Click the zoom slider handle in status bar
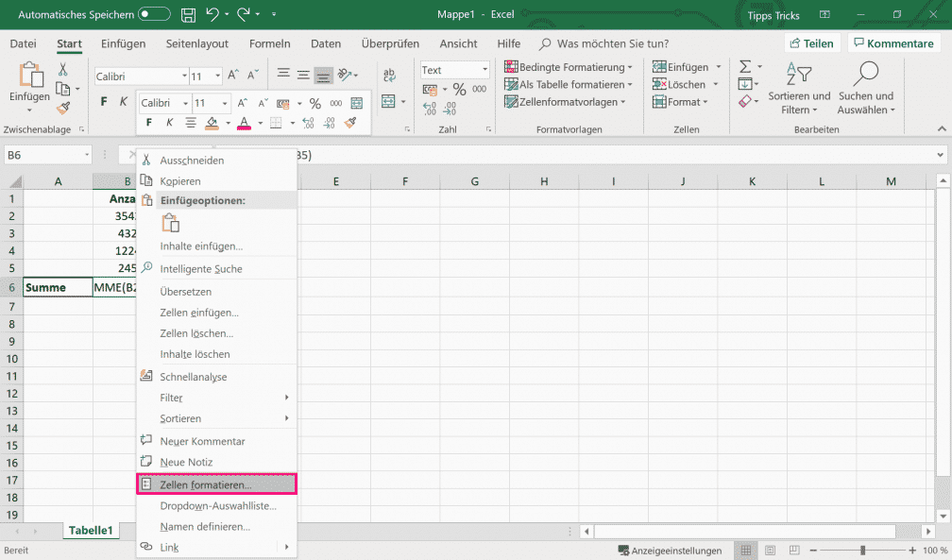 [x=863, y=551]
